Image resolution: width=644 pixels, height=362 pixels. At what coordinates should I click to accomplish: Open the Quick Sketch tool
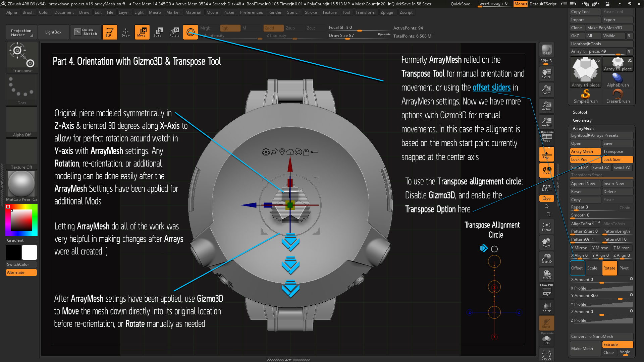click(x=86, y=32)
